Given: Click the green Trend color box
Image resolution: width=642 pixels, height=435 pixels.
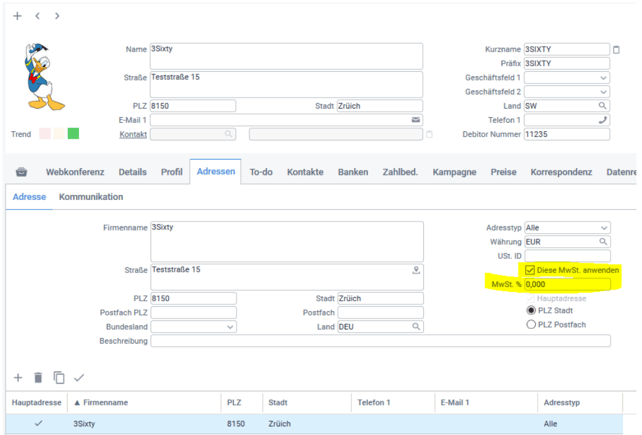Looking at the screenshot, I should [73, 133].
